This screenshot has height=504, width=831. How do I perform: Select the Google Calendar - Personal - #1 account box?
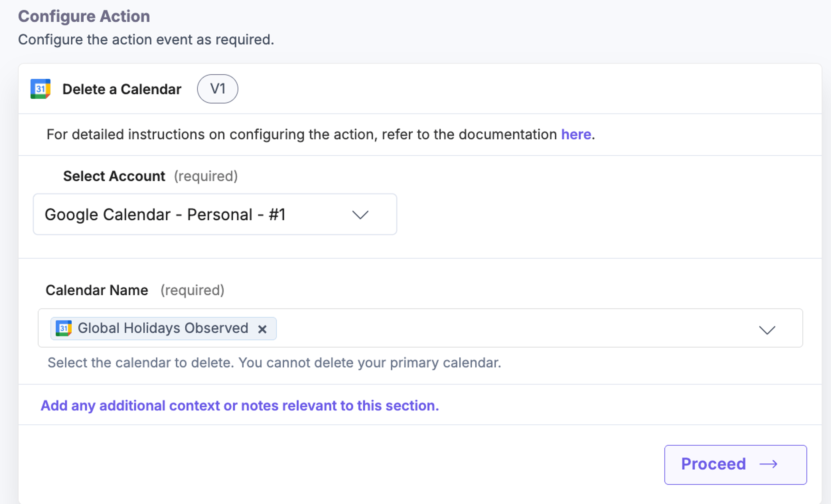(215, 214)
